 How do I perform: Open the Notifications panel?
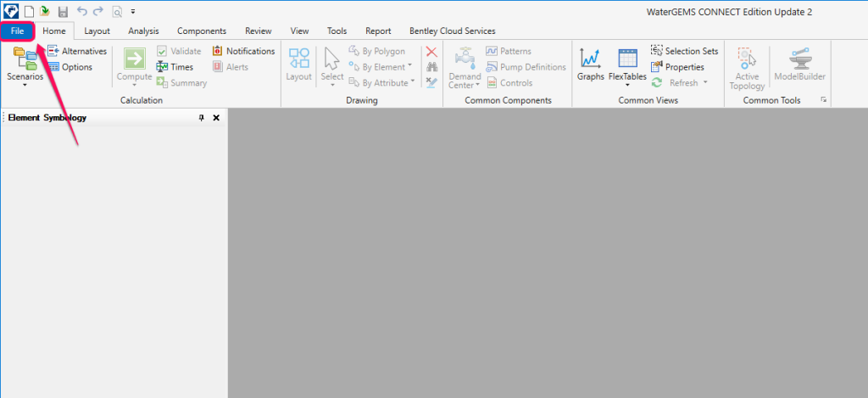(243, 51)
